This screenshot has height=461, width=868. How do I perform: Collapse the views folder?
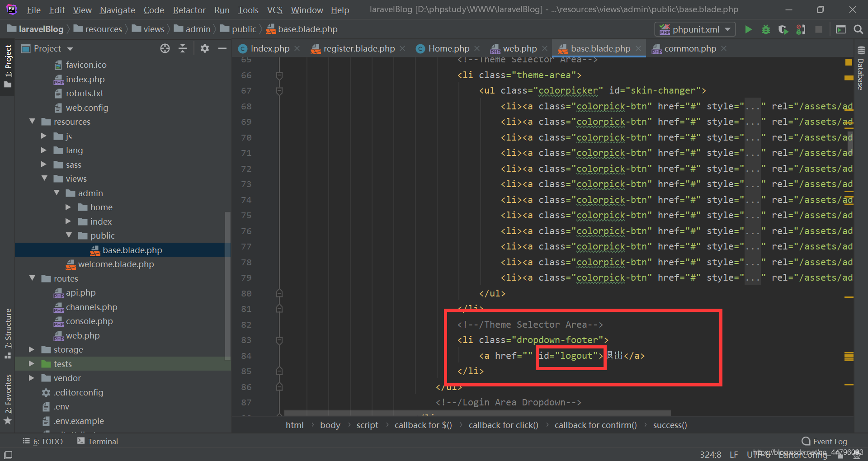point(44,179)
